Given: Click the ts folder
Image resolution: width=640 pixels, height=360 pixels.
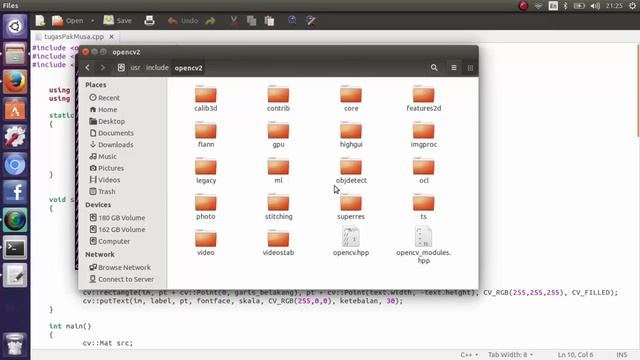Looking at the screenshot, I should point(424,207).
